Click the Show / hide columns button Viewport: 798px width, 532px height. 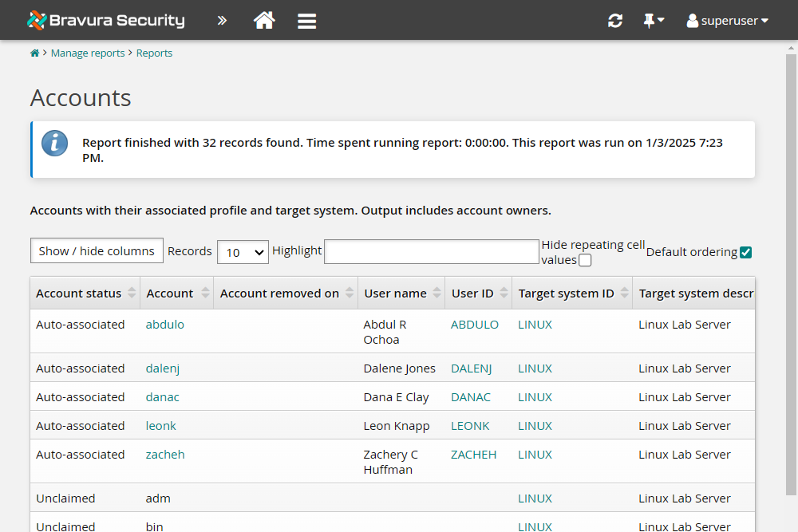point(97,250)
